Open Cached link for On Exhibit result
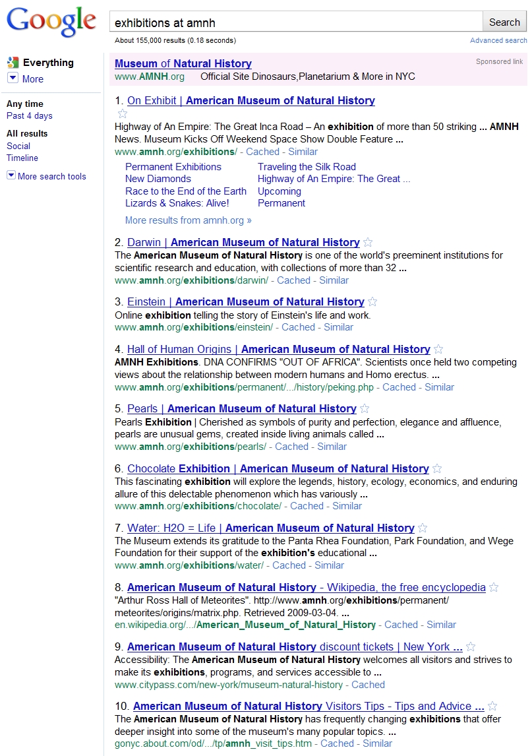Screen dimensions: 532x756 262,151
